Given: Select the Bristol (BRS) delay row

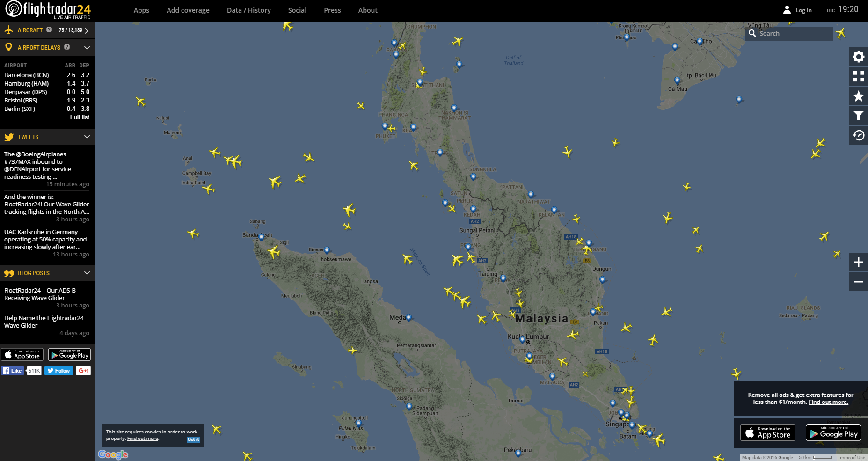Looking at the screenshot, I should coord(47,100).
